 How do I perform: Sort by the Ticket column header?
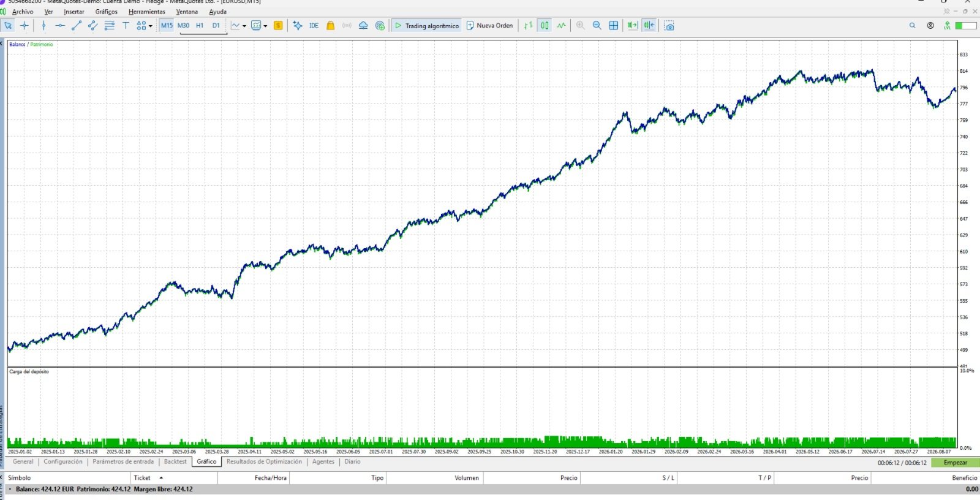175,478
